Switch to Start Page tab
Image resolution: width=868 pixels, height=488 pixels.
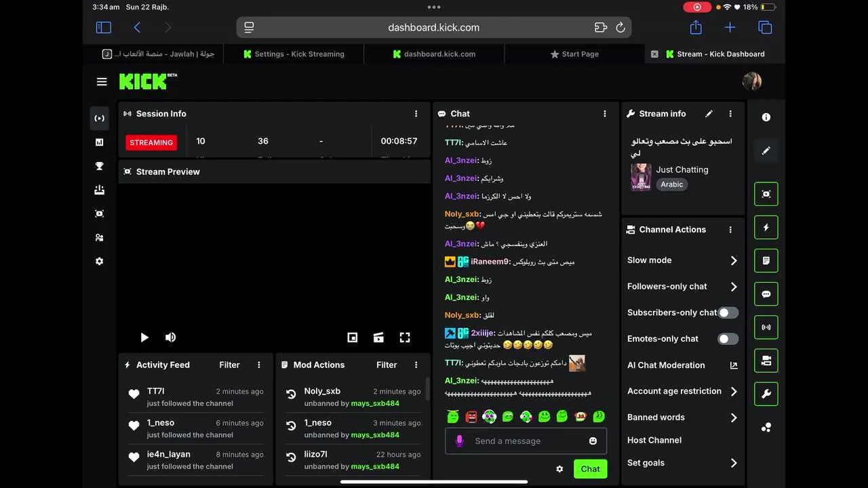coord(574,54)
